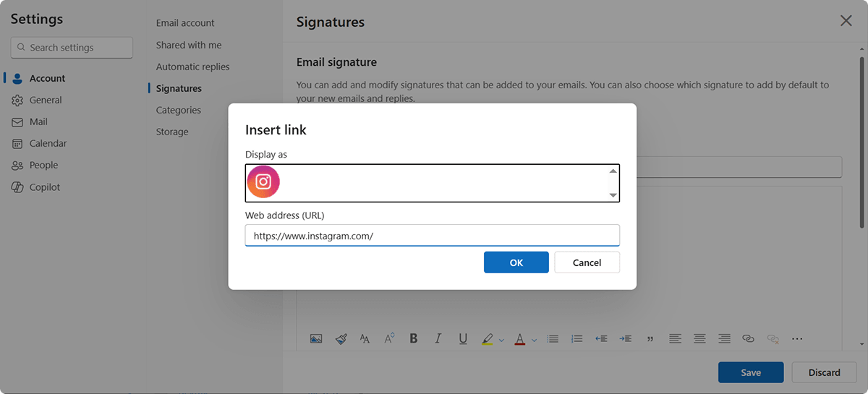Insert a bulleted list
This screenshot has width=868, height=394.
point(553,338)
